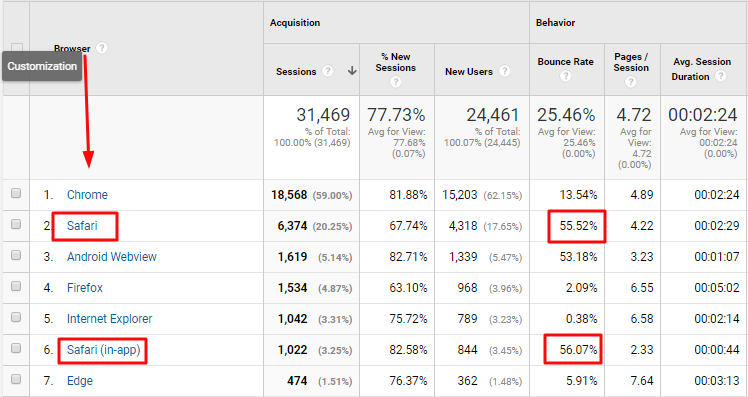Select the Firefox row checkbox
This screenshot has width=748, height=397.
[x=16, y=286]
